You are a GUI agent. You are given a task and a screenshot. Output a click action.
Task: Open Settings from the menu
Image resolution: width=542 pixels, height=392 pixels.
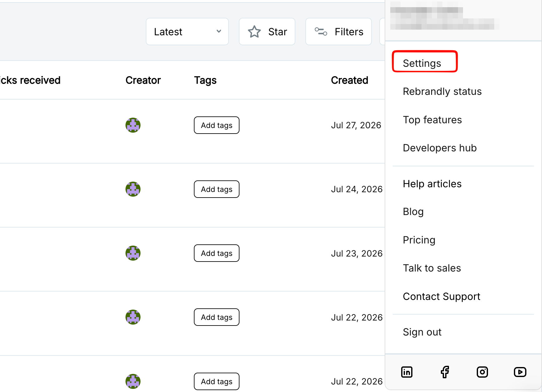(422, 63)
